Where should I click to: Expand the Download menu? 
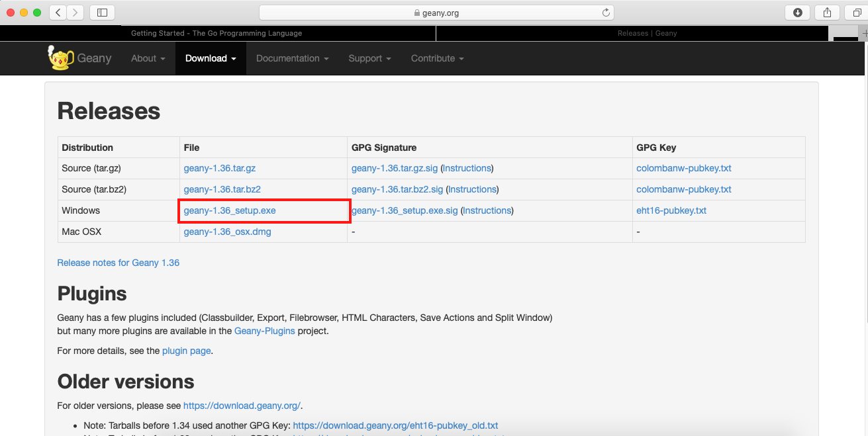211,58
